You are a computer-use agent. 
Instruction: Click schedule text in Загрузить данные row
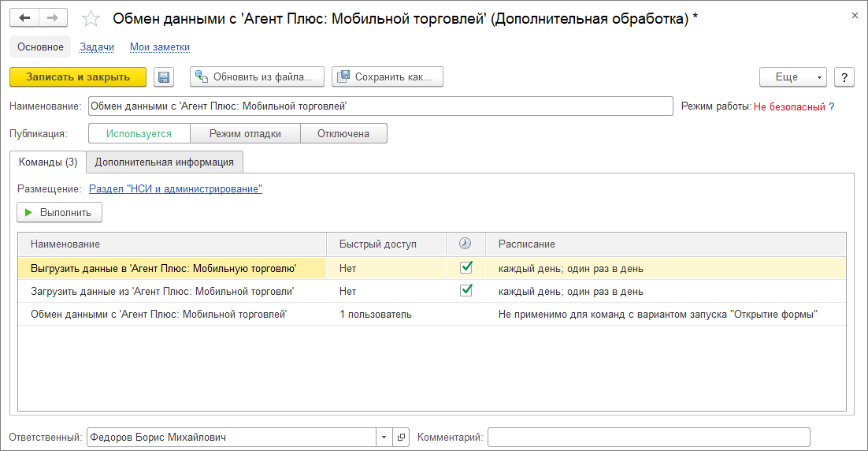click(571, 292)
